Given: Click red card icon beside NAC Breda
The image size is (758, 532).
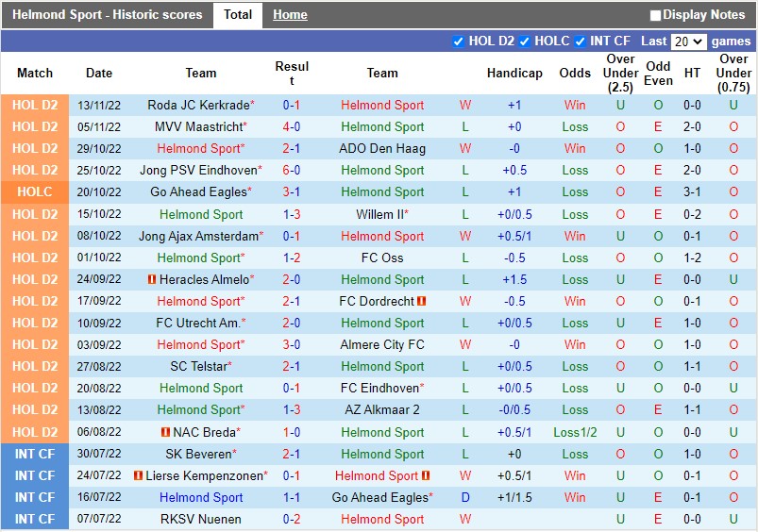Looking at the screenshot, I should point(165,432).
